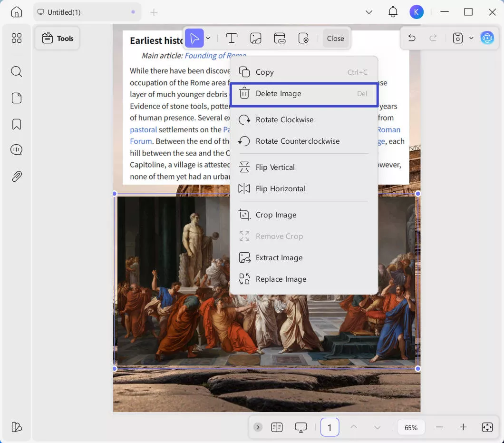Viewport: 504px width, 443px height.
Task: Open the K user profile avatar
Action: pyautogui.click(x=416, y=12)
